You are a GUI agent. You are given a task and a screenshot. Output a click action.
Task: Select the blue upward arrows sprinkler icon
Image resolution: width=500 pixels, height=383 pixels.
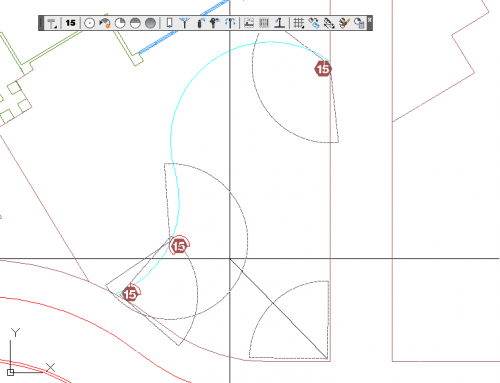tap(230, 23)
